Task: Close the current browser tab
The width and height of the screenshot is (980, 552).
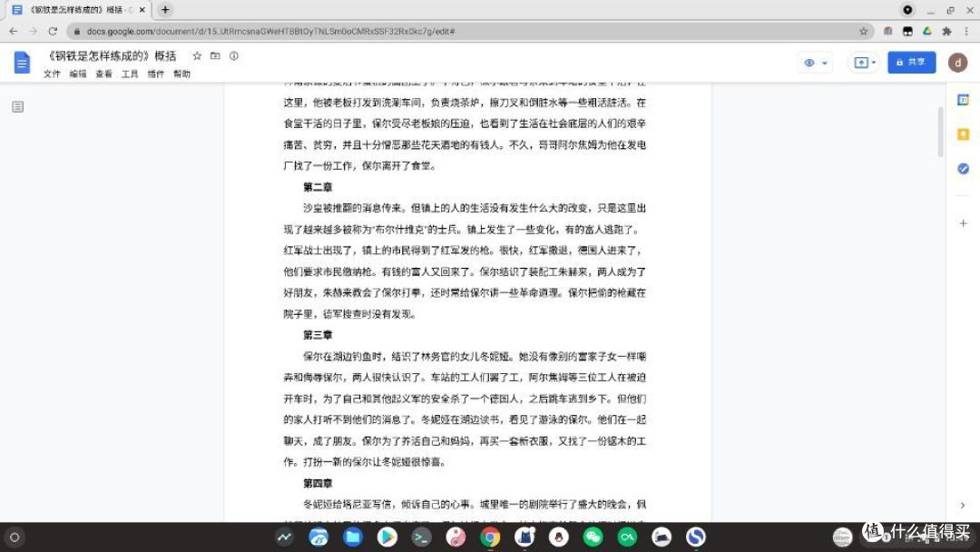Action: [142, 10]
